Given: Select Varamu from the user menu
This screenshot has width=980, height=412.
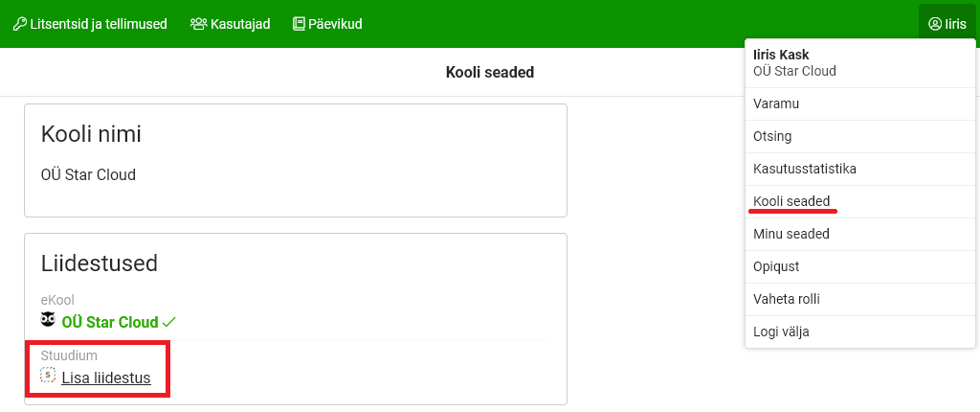Looking at the screenshot, I should coord(776,103).
